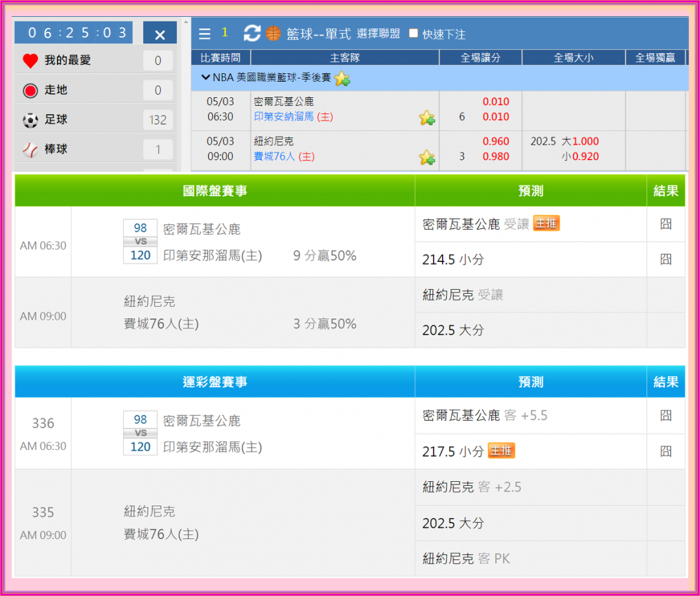Click the 3 分贏50% handicap text

pos(325,324)
